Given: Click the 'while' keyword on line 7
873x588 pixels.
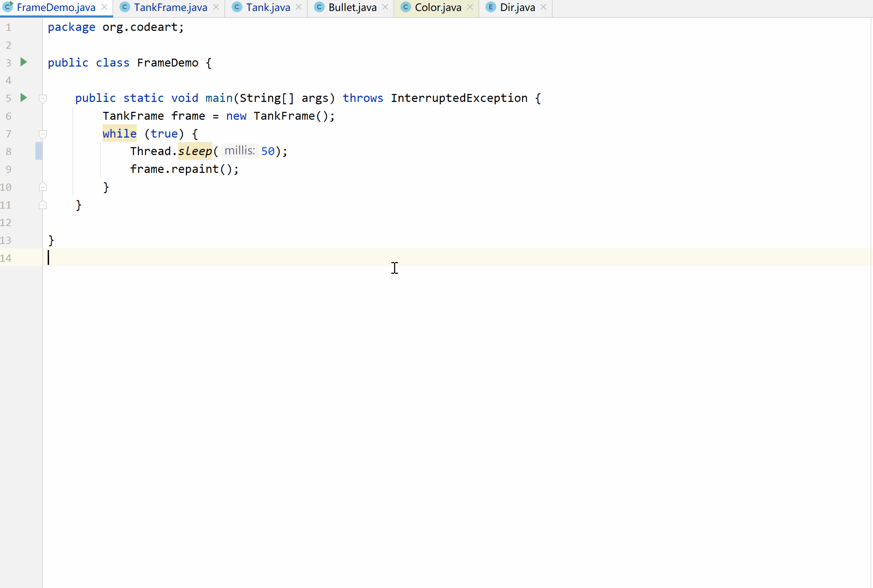Looking at the screenshot, I should [x=120, y=133].
